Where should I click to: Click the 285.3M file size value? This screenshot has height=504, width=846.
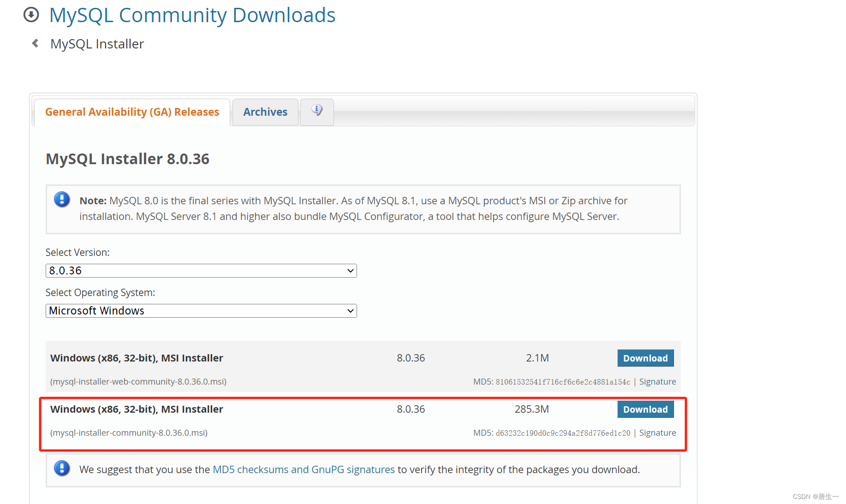click(x=532, y=409)
